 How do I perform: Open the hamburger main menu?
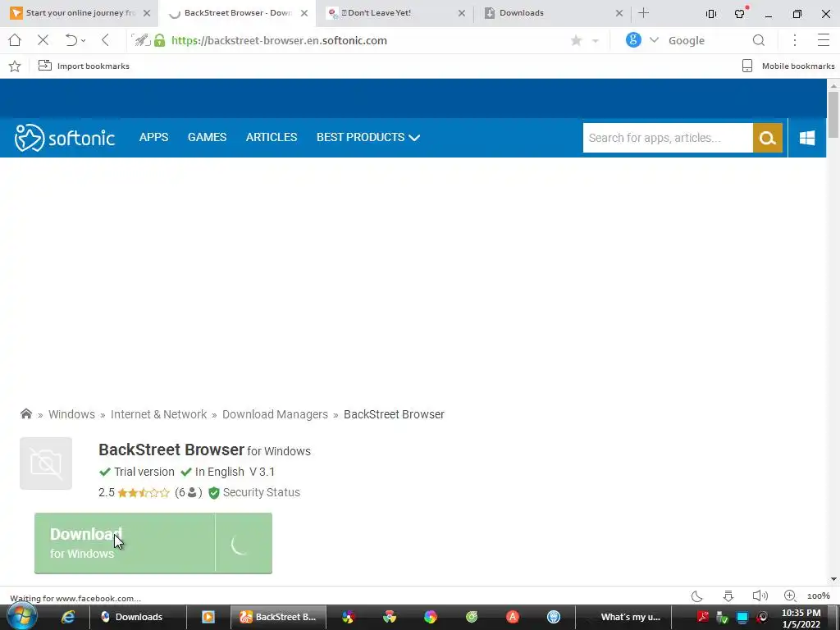click(824, 40)
